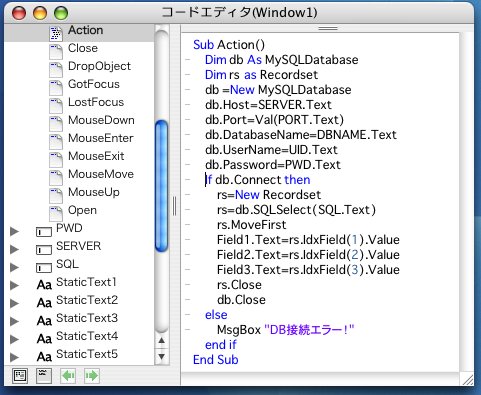Click the code line 'db.Host=SERVER.Text'
The height and width of the screenshot is (395, 481).
coord(268,105)
